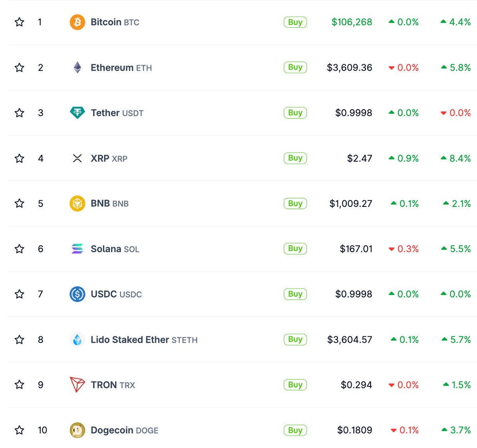The width and height of the screenshot is (477, 448).
Task: Click the USDC logo icon
Action: [77, 294]
